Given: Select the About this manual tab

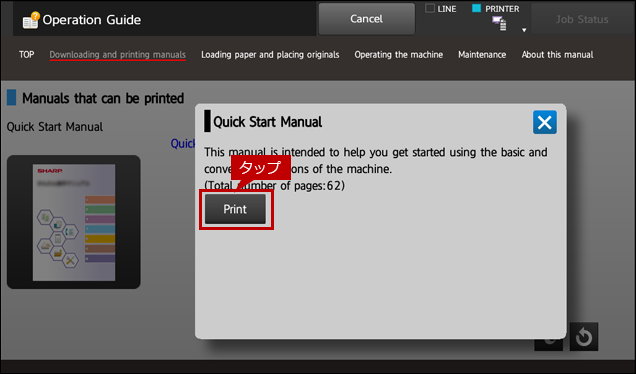Looking at the screenshot, I should pyautogui.click(x=557, y=55).
